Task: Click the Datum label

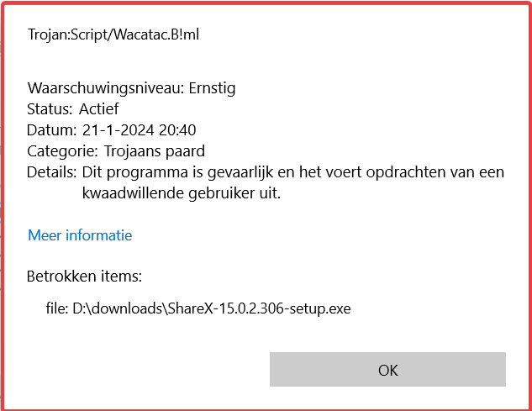Action: pyautogui.click(x=51, y=129)
